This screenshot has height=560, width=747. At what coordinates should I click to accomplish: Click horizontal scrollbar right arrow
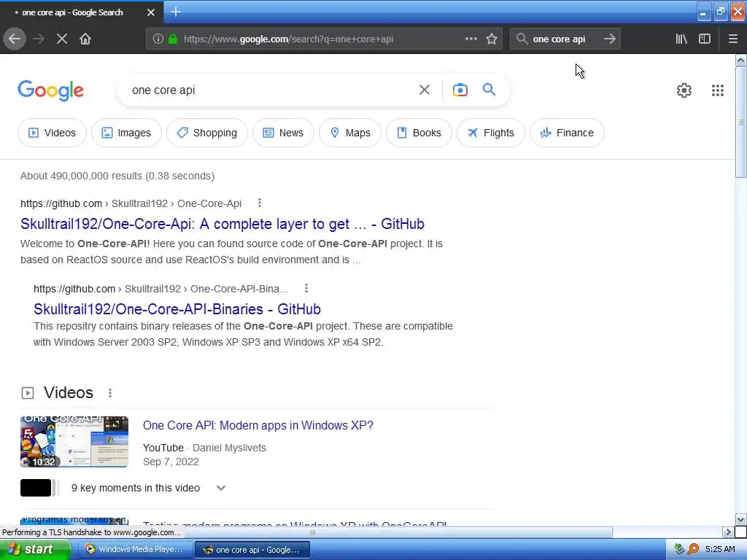click(x=727, y=532)
